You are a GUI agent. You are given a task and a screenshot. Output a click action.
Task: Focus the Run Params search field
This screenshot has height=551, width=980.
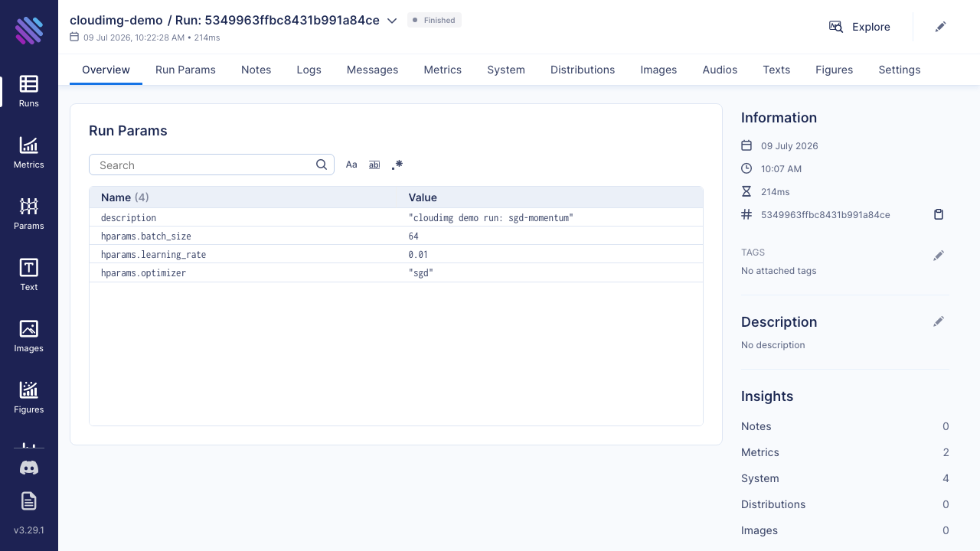(x=211, y=165)
